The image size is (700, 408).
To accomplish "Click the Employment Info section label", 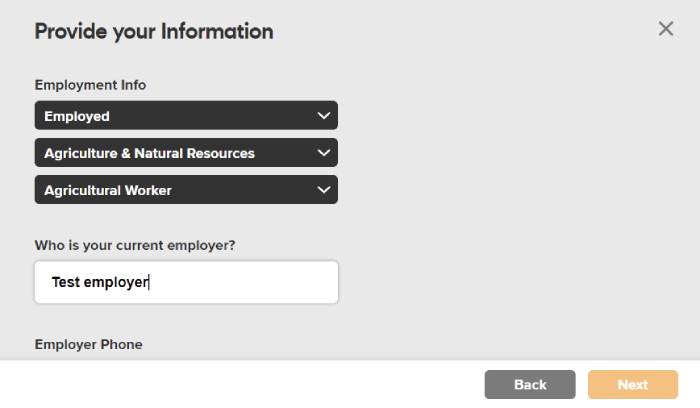I will [x=90, y=85].
